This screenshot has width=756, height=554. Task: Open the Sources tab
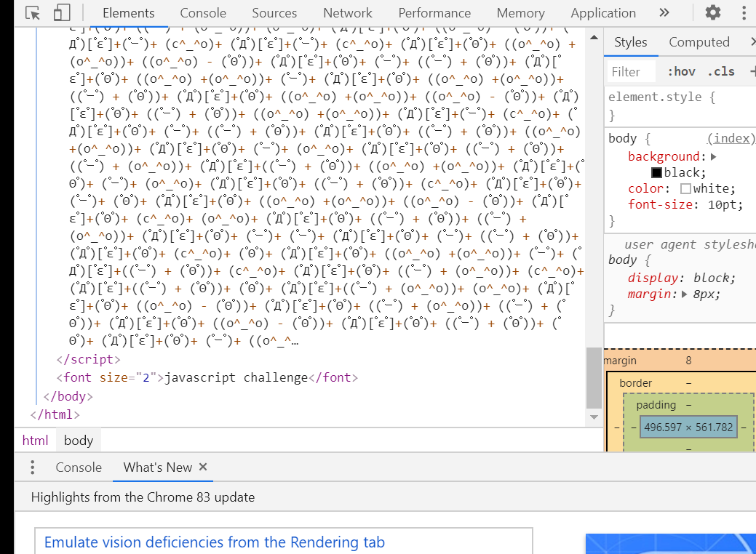(274, 13)
